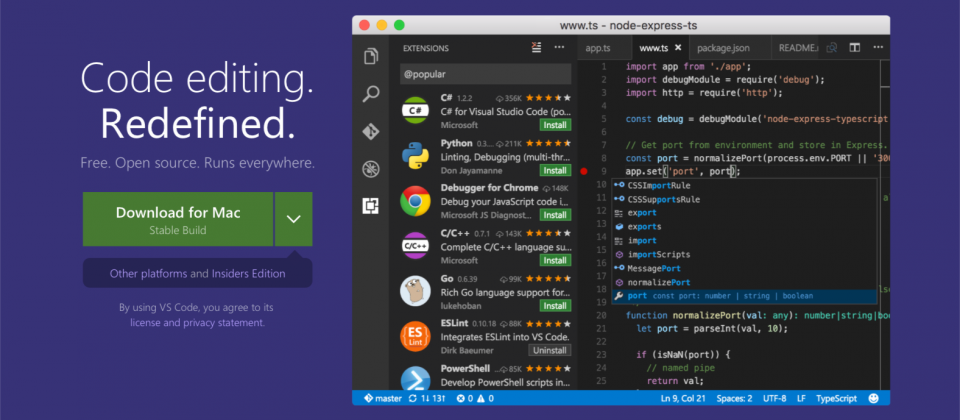This screenshot has width=960, height=420.
Task: Click the C# star rating
Action: tap(547, 98)
